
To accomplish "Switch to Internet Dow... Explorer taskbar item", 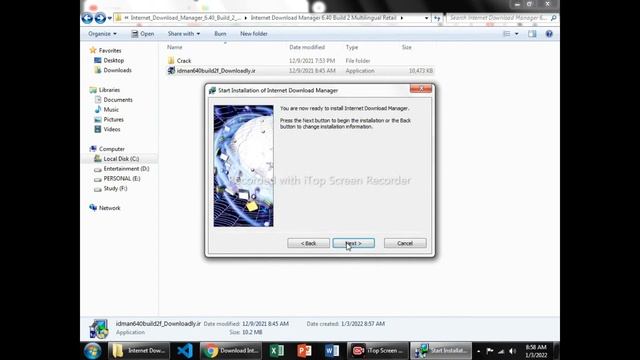I will 139,351.
